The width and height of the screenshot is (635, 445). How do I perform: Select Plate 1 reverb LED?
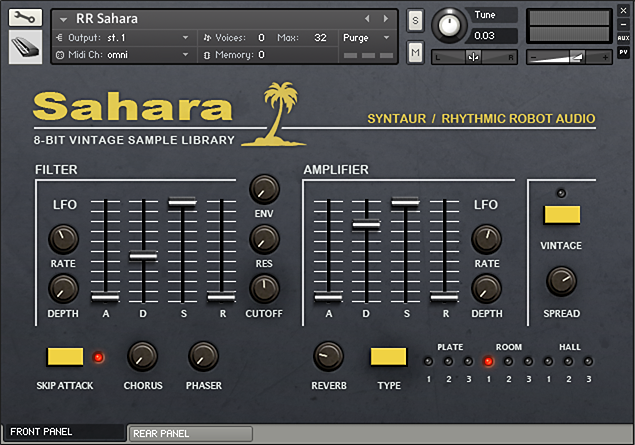tap(428, 361)
